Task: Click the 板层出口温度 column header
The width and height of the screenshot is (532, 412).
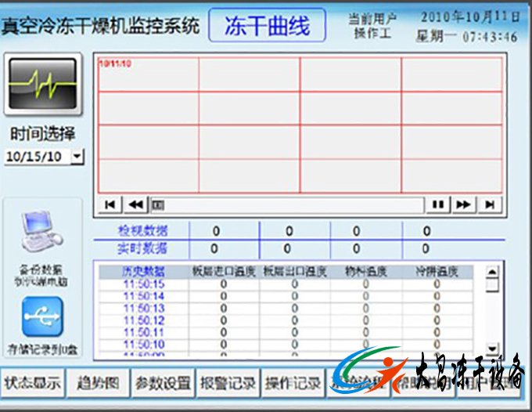Action: point(295,271)
